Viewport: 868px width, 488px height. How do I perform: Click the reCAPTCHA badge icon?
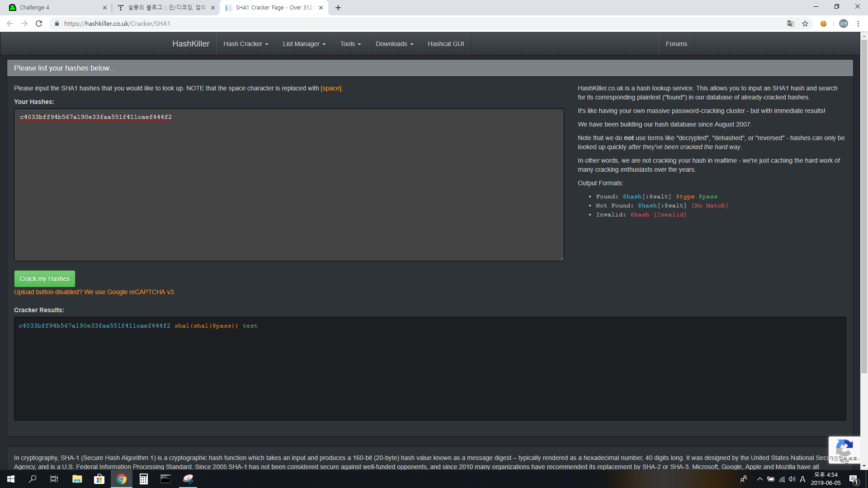click(844, 448)
